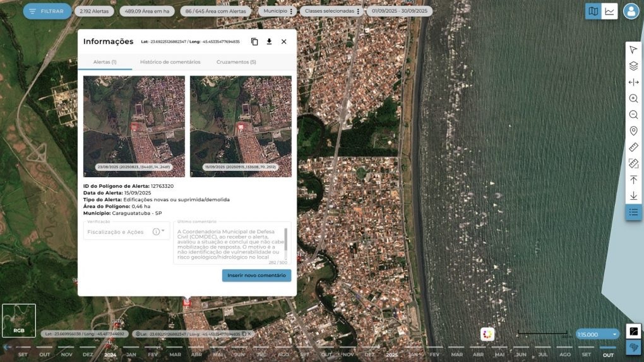This screenshot has height=362, width=644.
Task: Click Inserir novo comentário button
Action: coord(256,276)
